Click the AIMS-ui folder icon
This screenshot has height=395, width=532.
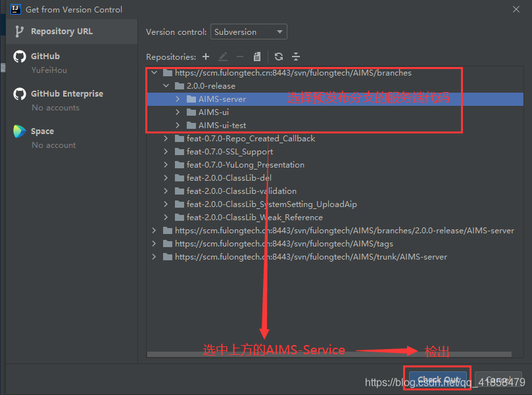[191, 112]
